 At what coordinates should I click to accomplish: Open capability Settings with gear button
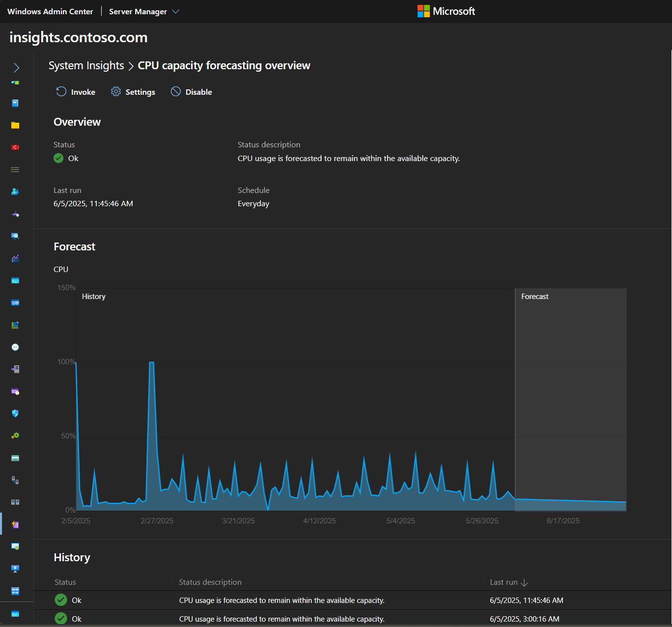(133, 92)
